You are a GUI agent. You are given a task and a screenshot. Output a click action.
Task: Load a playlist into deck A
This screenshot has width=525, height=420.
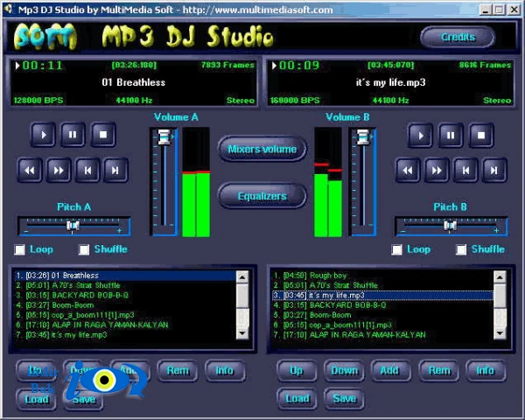[36, 399]
